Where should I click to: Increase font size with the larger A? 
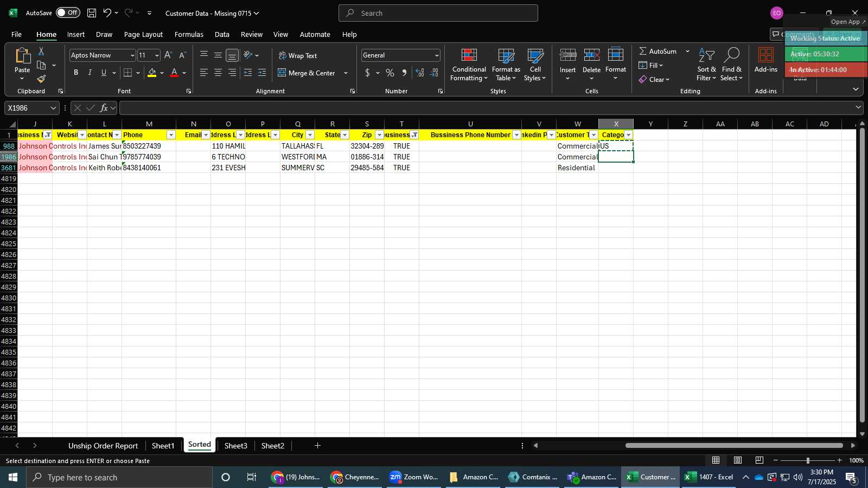point(168,55)
